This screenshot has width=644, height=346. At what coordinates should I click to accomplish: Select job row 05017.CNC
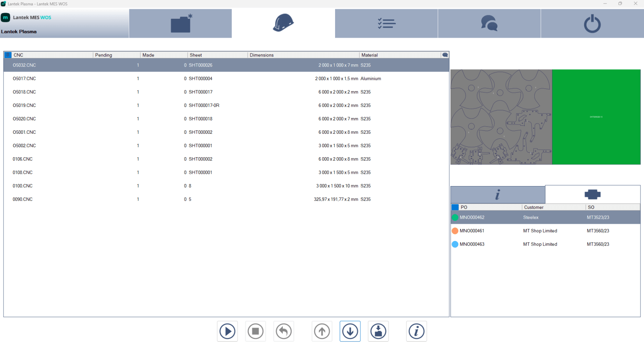tap(25, 78)
